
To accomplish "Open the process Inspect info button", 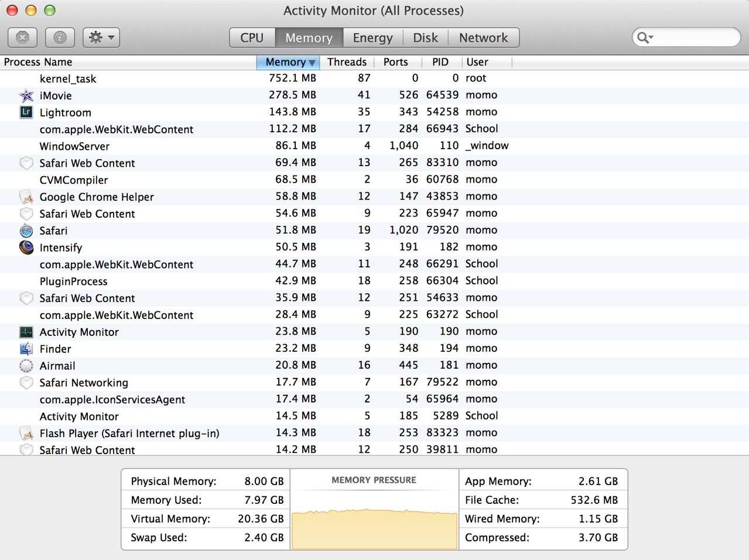I will [x=60, y=38].
